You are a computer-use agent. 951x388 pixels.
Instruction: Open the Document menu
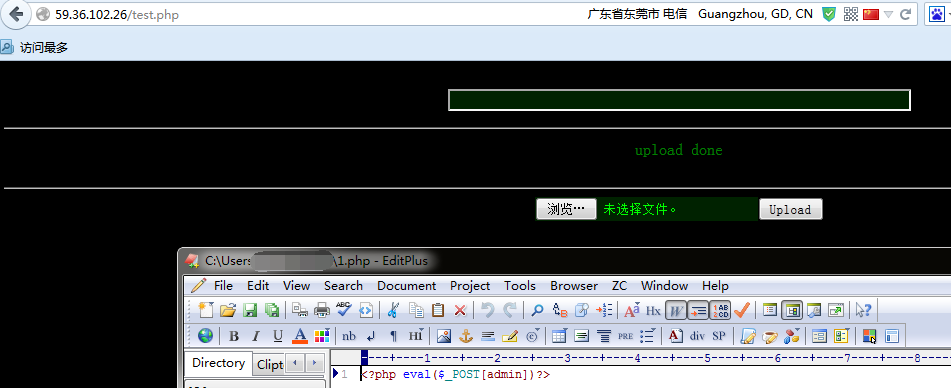[x=406, y=286]
